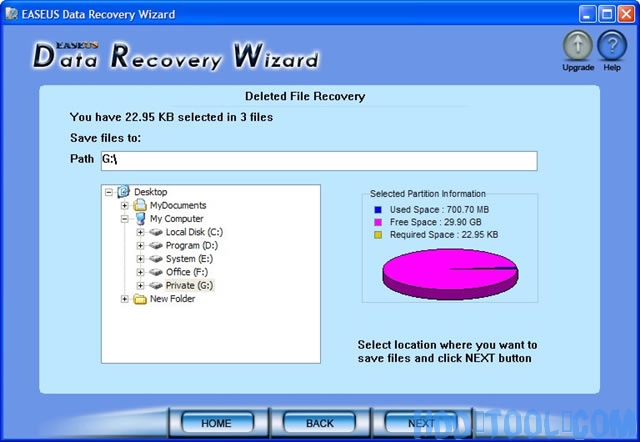Viewport: 640px width, 442px height.
Task: Collapse the Desktop tree node
Action: [x=109, y=192]
